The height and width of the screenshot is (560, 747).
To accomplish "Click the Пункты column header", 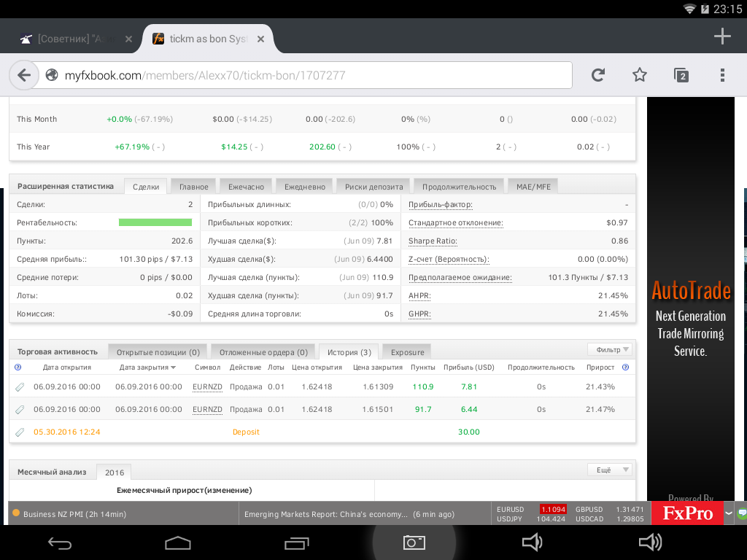I will [423, 367].
